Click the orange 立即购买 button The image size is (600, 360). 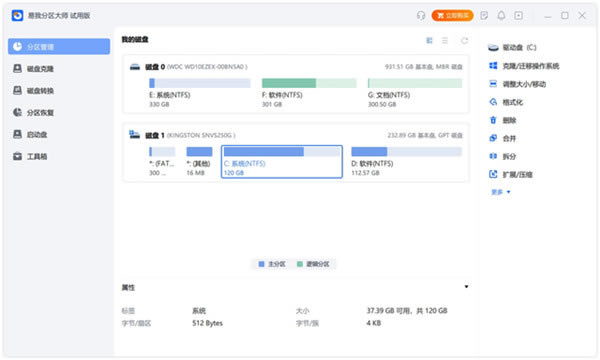pos(452,15)
